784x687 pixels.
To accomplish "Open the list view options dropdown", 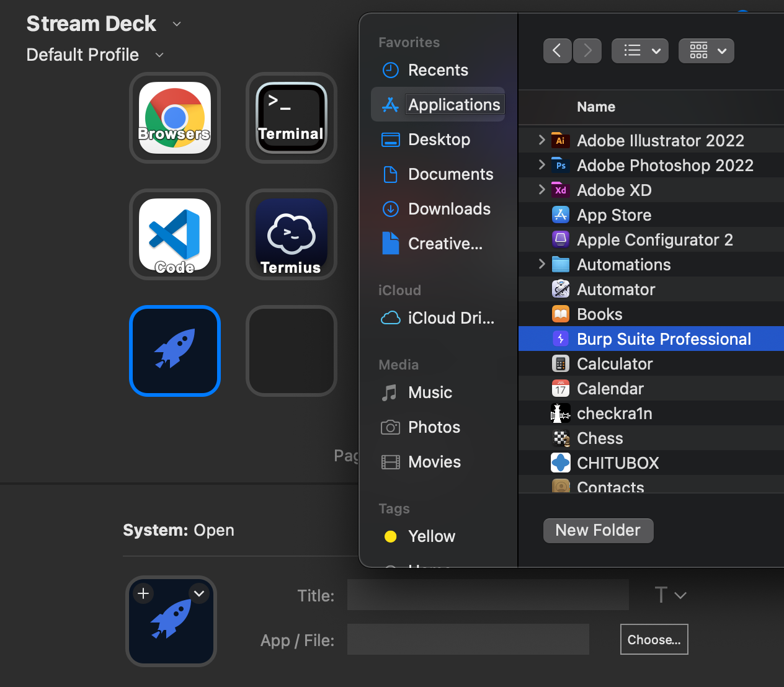I will 640,51.
